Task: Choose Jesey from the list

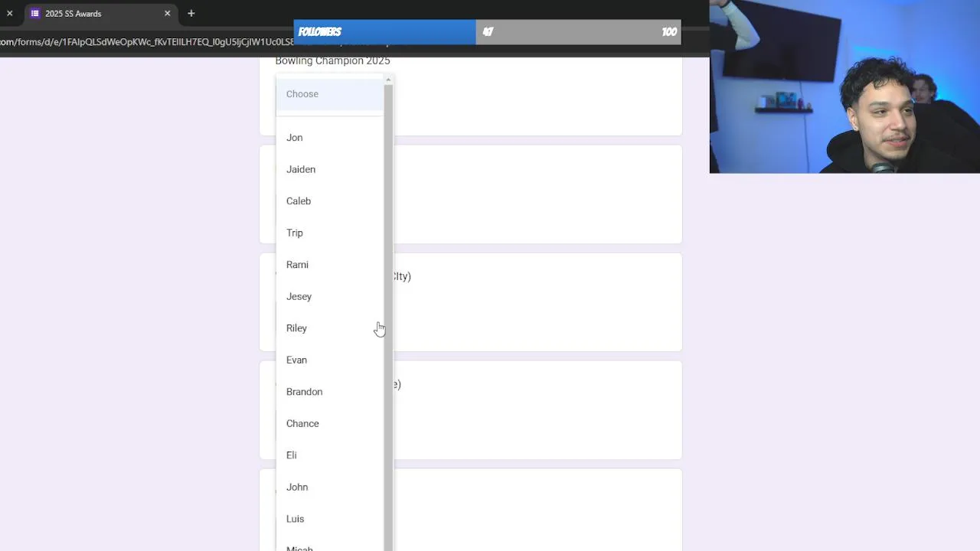Action: pos(330,296)
